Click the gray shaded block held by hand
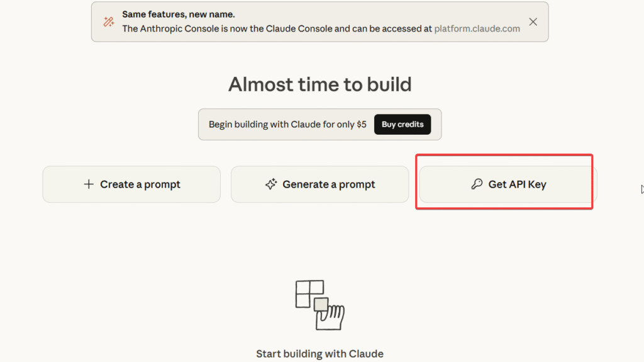Viewport: 644px width, 362px height. [321, 305]
